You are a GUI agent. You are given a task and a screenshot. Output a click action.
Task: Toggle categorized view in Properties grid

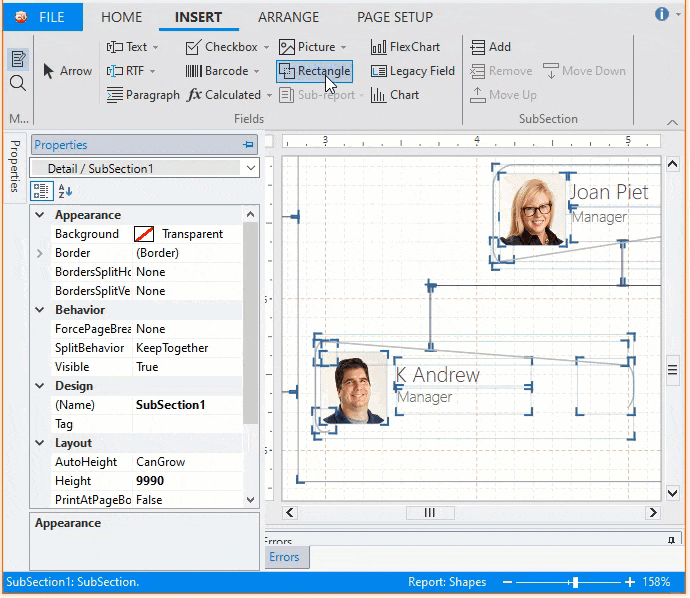coord(42,191)
